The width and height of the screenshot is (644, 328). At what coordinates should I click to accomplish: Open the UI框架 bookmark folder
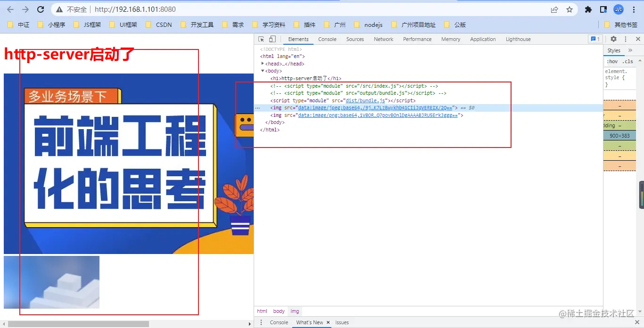124,25
